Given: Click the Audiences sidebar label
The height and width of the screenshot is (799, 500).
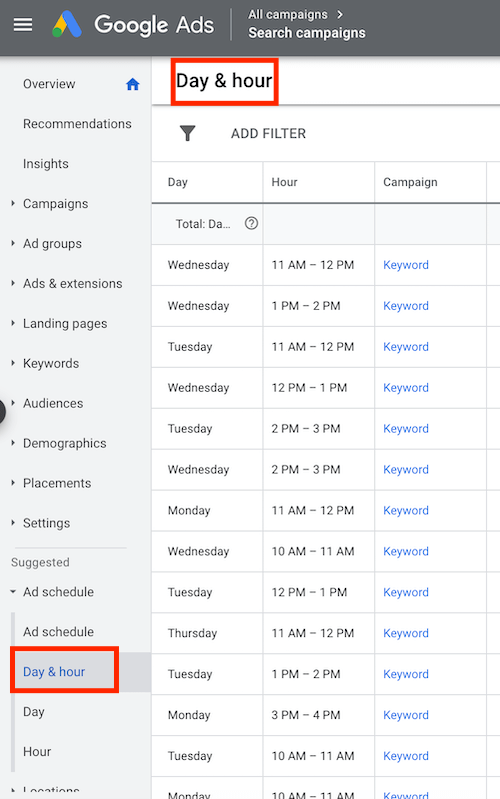Looking at the screenshot, I should pyautogui.click(x=53, y=403).
